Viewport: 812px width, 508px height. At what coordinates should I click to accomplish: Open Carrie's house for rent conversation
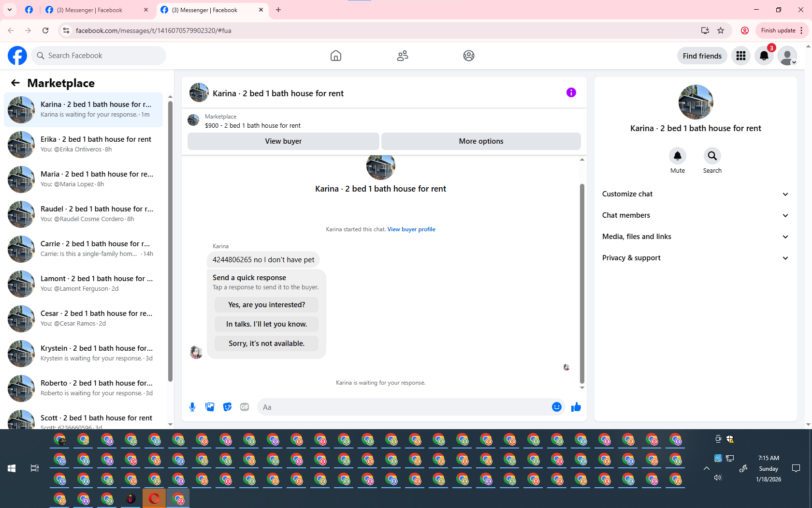tap(83, 249)
